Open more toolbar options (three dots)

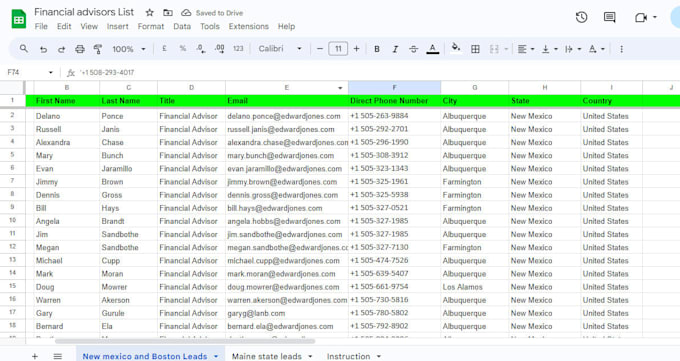pos(621,49)
